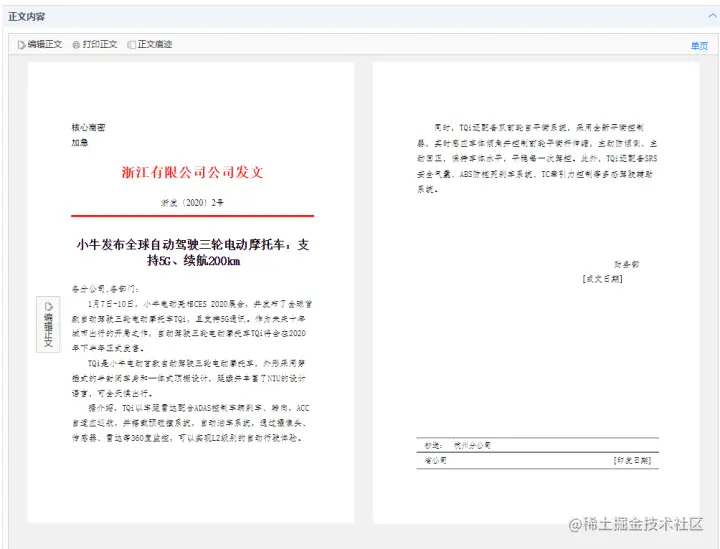Screen dimensions: 720x549
Task: Collapse the 正文内容 panel chevron
Action: click(712, 16)
